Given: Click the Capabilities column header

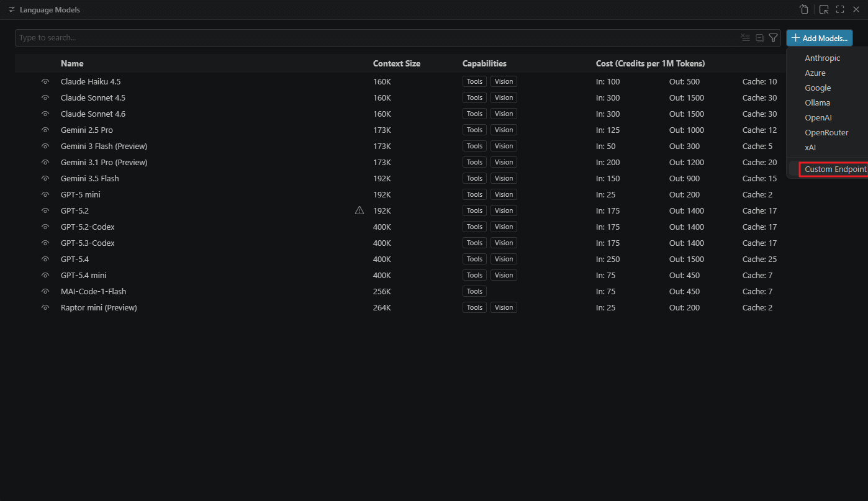Looking at the screenshot, I should pyautogui.click(x=484, y=63).
